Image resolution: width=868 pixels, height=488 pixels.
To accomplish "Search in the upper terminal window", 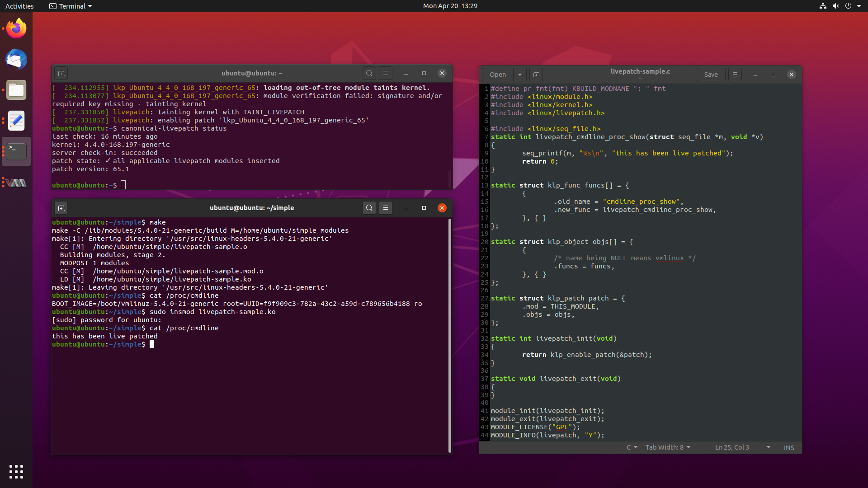I will [x=369, y=73].
